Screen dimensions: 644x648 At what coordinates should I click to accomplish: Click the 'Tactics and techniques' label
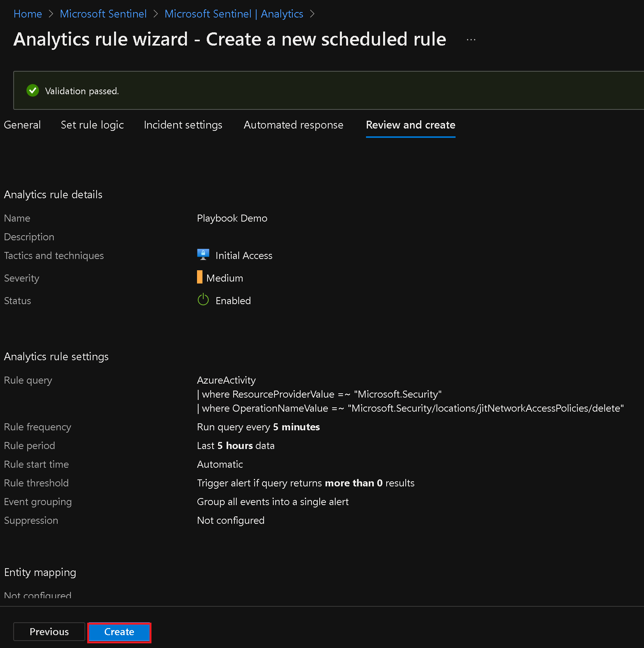(x=54, y=255)
